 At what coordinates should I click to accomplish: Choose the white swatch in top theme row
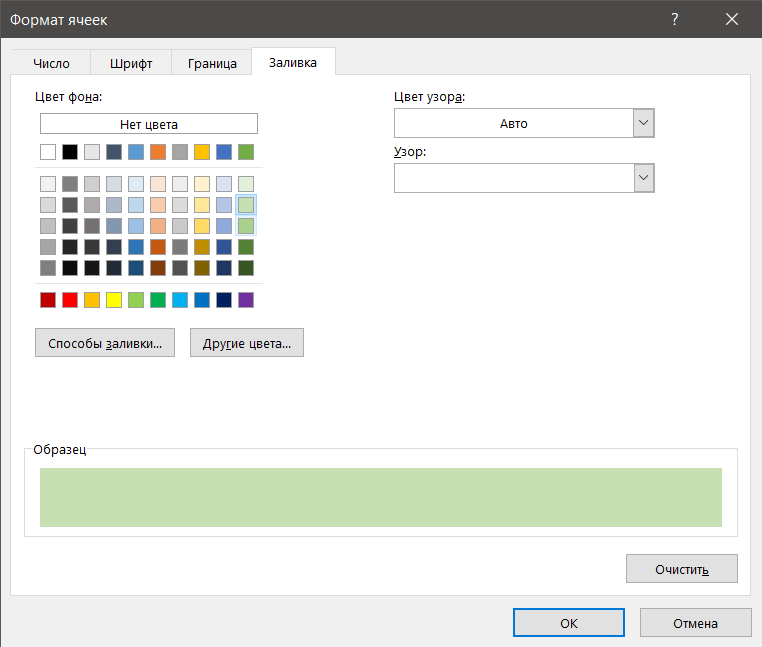48,152
